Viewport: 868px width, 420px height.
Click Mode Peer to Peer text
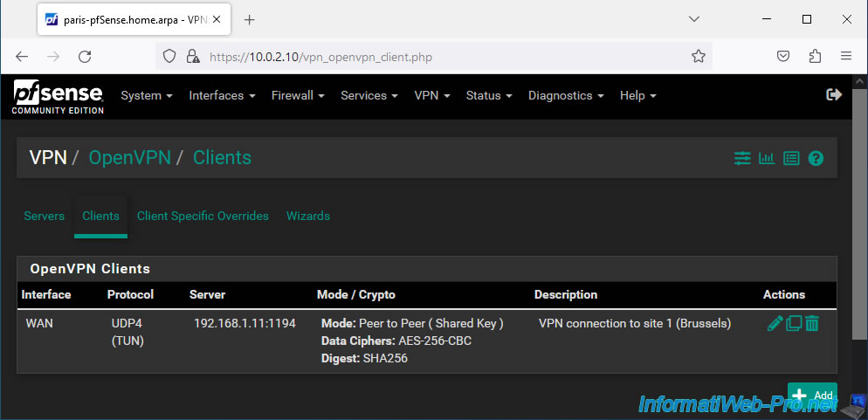coord(412,323)
